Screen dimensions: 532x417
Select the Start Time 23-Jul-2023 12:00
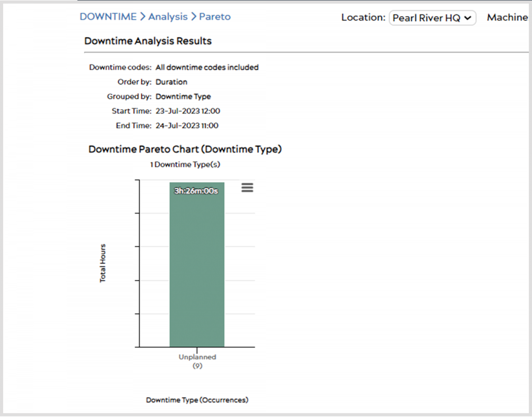(188, 111)
